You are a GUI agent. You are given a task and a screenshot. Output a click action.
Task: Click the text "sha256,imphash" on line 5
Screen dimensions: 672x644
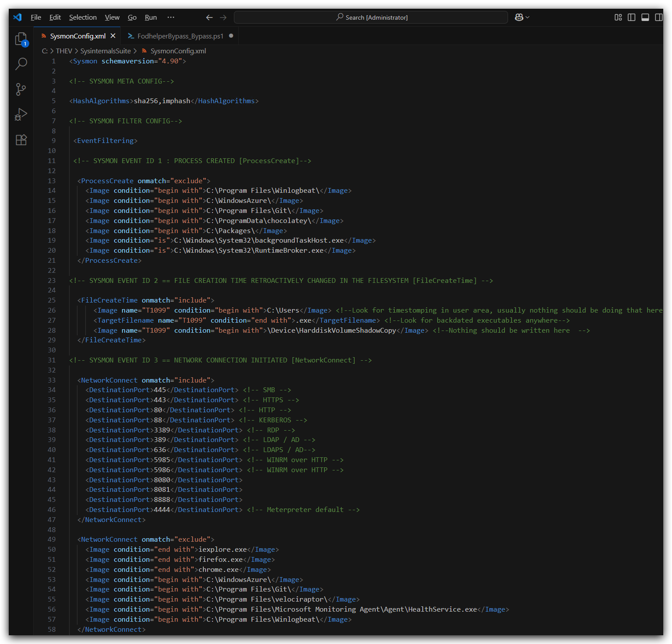point(162,101)
